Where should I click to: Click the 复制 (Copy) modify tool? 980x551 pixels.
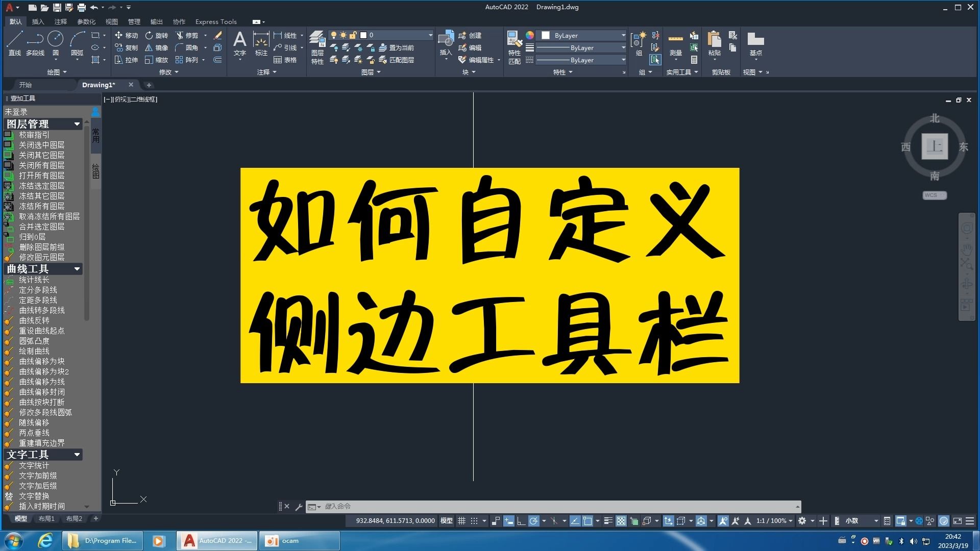127,47
